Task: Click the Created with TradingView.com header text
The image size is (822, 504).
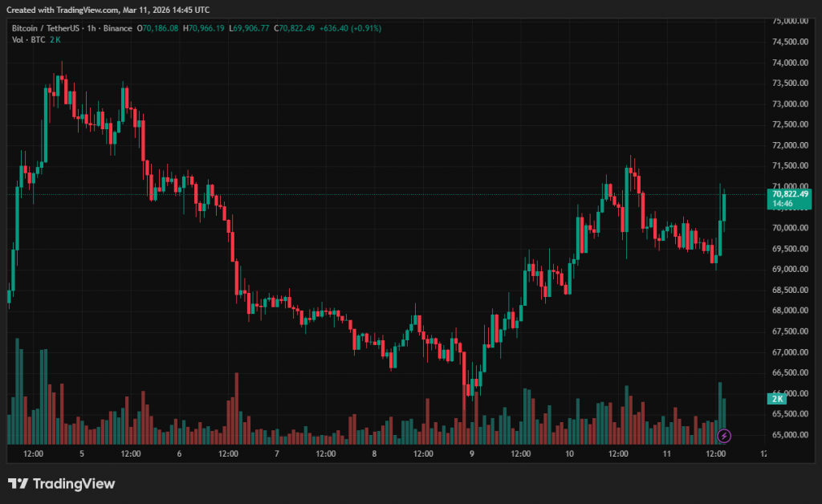Action: pyautogui.click(x=108, y=10)
